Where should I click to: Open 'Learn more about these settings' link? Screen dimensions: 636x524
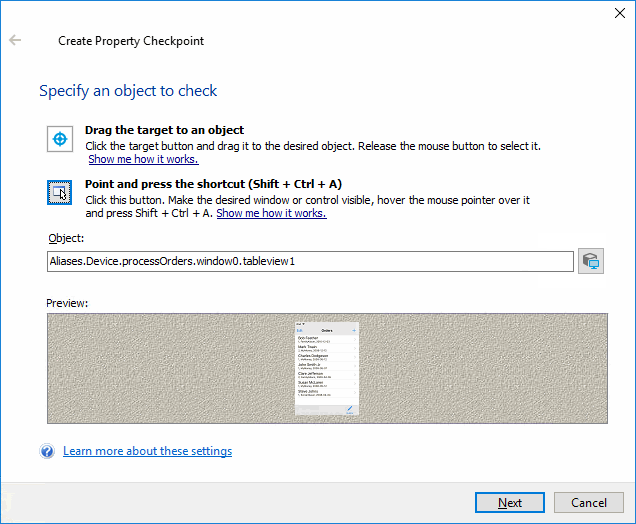[147, 451]
